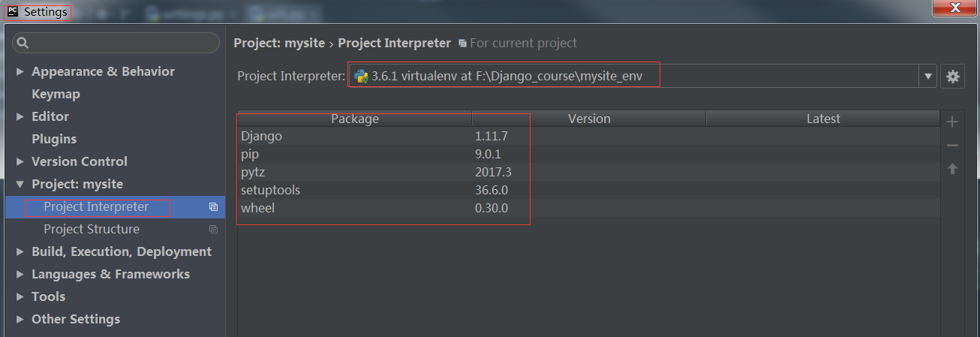This screenshot has height=337, width=980.
Task: Open Keymap settings
Action: 56,95
